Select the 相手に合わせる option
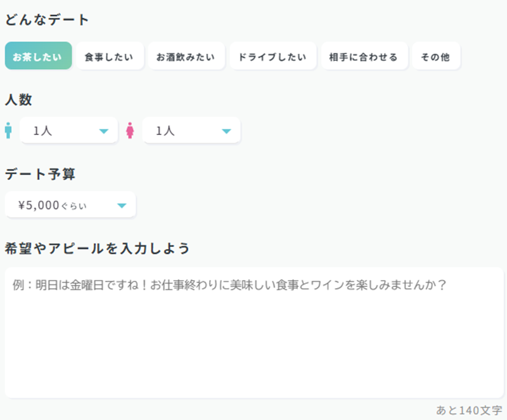 pos(364,56)
